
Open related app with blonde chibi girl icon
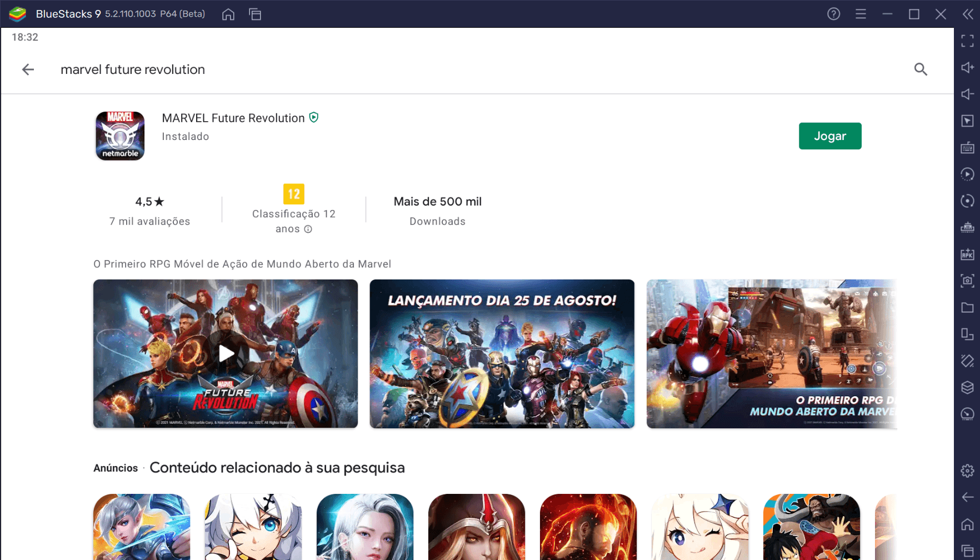coord(700,527)
